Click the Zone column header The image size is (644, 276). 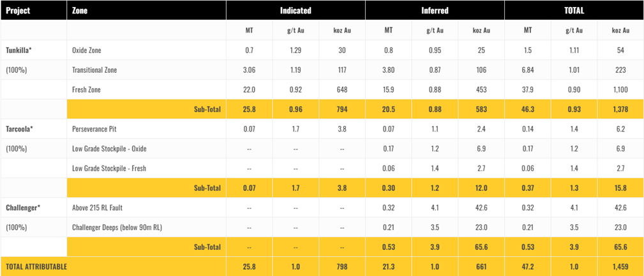coord(80,11)
